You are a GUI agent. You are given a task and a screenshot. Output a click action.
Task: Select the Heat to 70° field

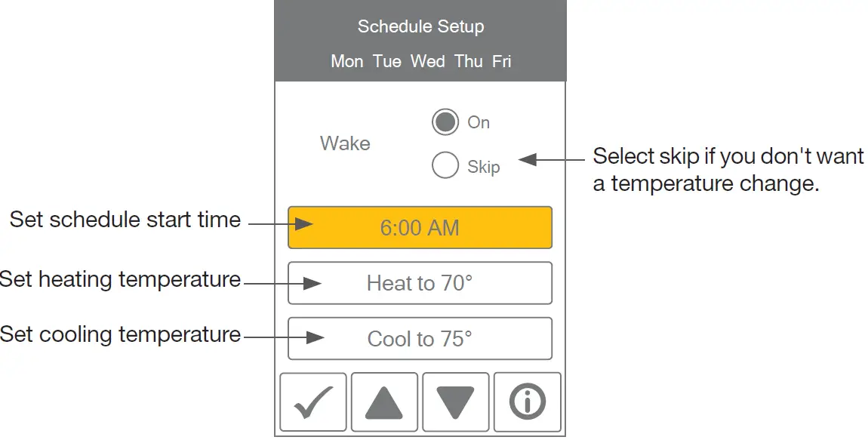point(420,283)
